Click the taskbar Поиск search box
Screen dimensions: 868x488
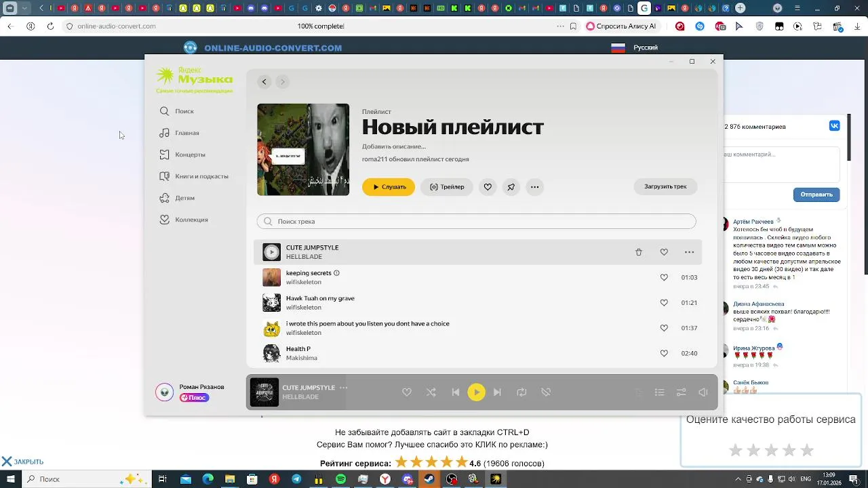click(87, 479)
